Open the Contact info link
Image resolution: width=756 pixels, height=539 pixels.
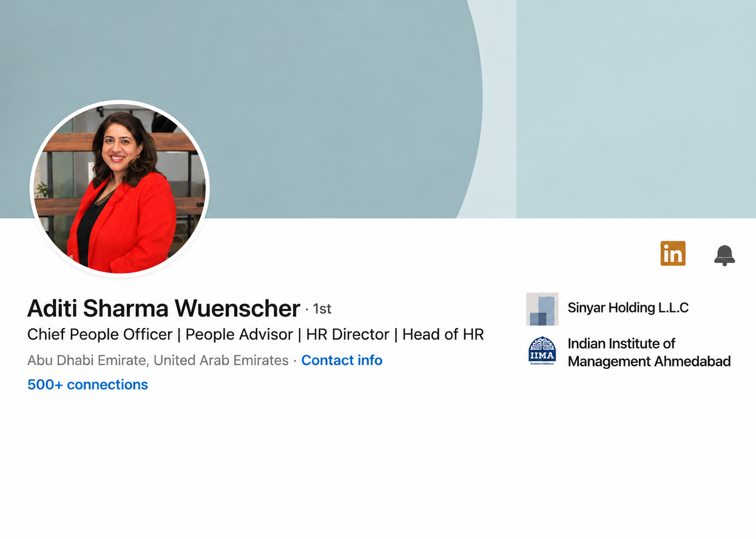click(x=342, y=360)
